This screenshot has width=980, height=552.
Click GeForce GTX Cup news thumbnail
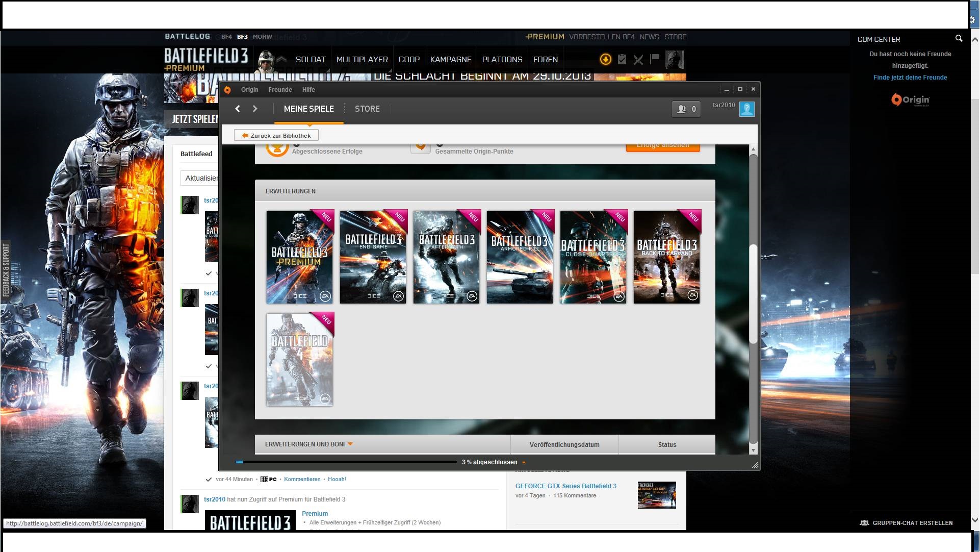[657, 495]
